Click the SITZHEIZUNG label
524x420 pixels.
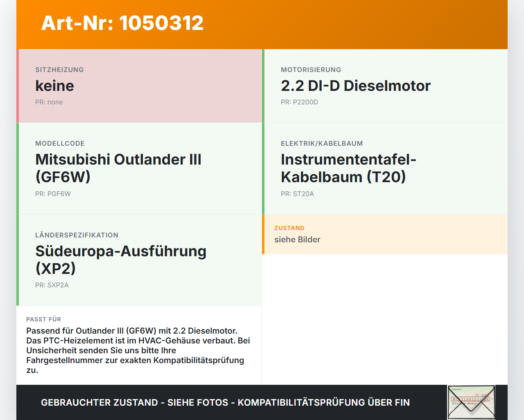coord(59,70)
